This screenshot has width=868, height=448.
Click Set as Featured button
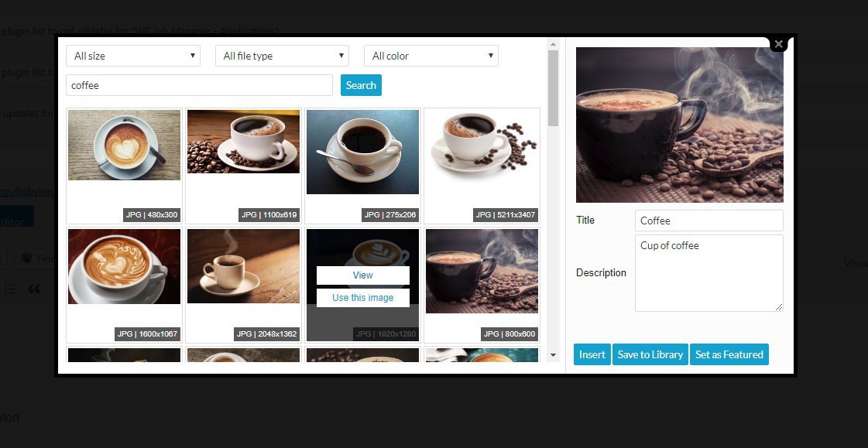(729, 354)
